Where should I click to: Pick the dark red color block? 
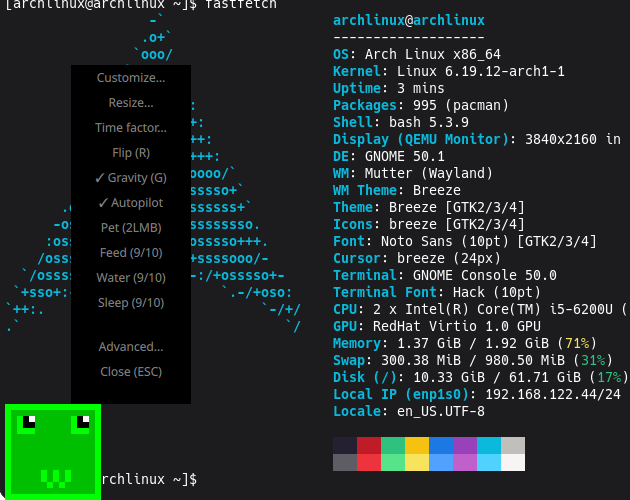click(369, 445)
